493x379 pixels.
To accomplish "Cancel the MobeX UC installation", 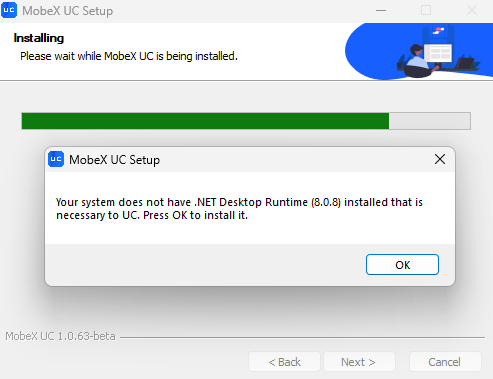I will (445, 362).
